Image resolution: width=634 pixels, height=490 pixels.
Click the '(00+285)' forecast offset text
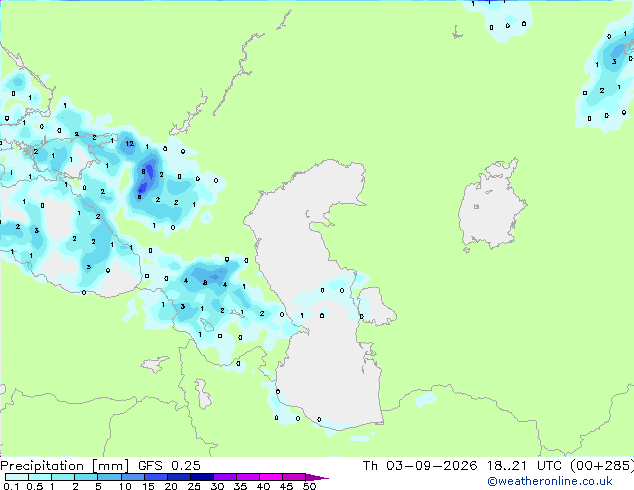(602, 466)
